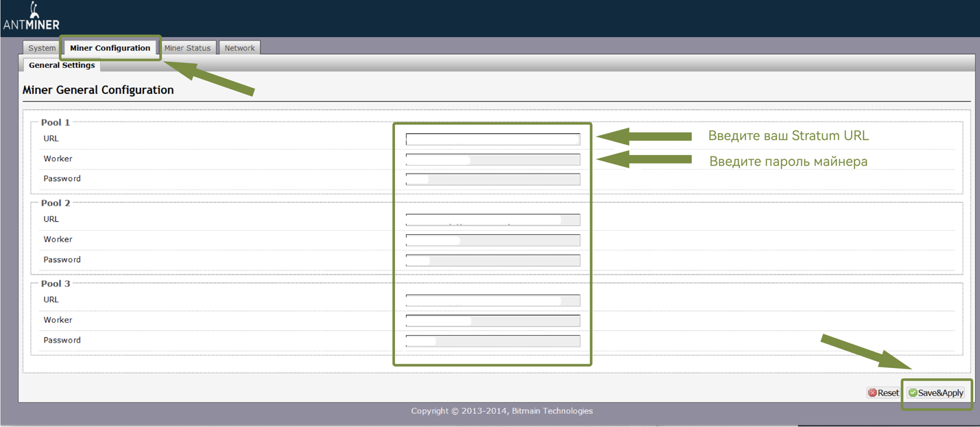Screen dimensions: 980x427
Task: Click the Pool 3 URL input field
Action: [x=493, y=301]
